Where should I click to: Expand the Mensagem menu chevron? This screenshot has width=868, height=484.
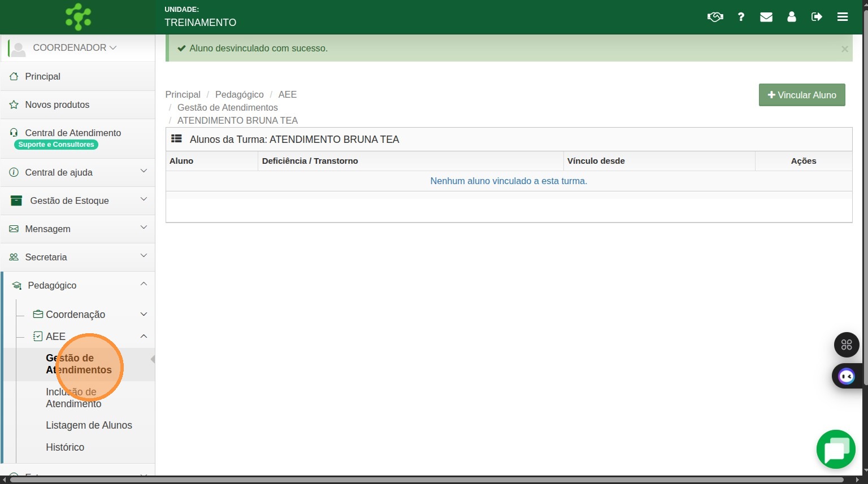(x=144, y=228)
